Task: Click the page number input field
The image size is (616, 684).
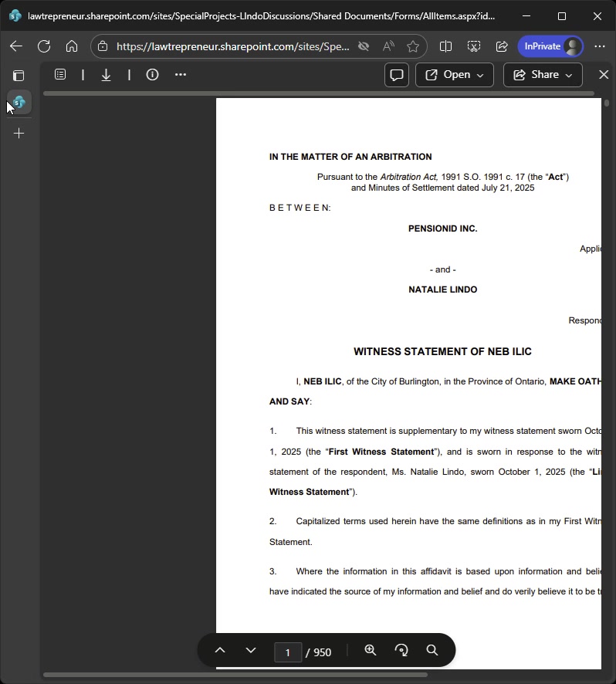Action: click(288, 652)
